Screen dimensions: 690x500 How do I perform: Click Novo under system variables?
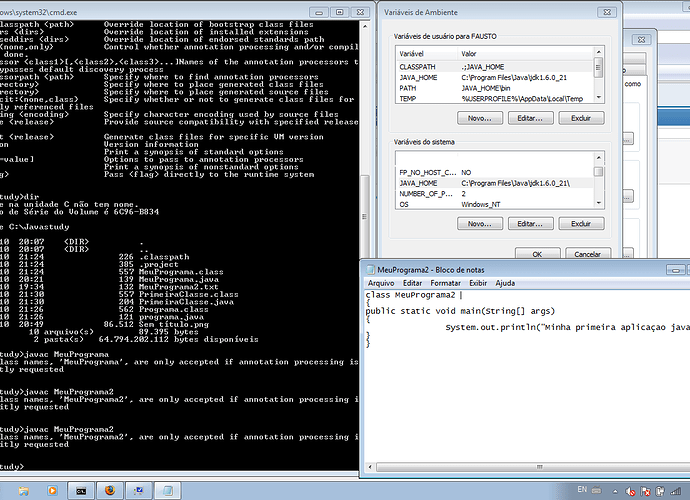click(x=480, y=224)
